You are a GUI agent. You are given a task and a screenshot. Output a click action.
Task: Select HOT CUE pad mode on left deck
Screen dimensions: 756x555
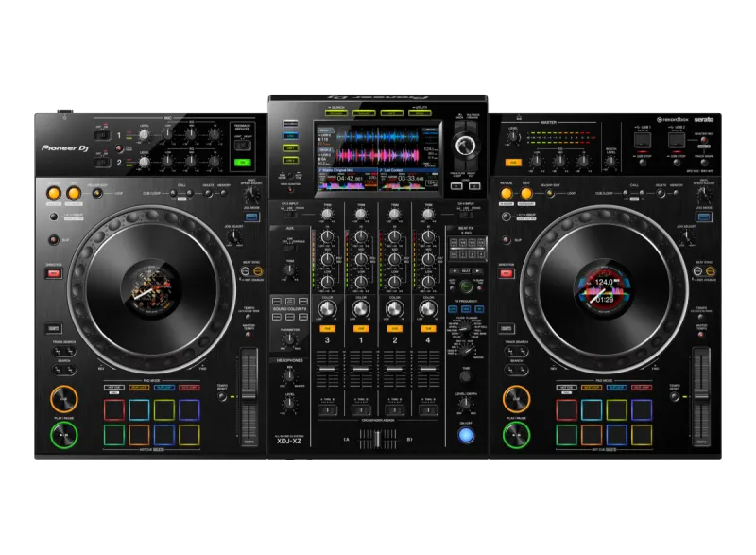tap(114, 388)
